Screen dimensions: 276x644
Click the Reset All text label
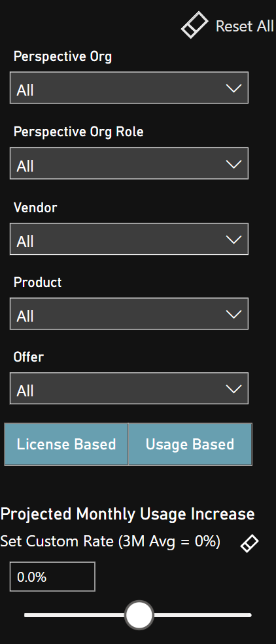click(245, 26)
